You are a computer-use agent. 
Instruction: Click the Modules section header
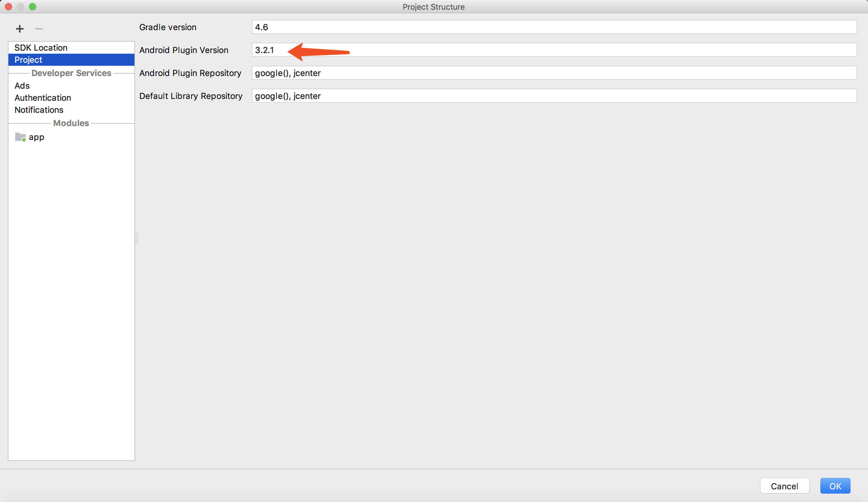point(71,123)
